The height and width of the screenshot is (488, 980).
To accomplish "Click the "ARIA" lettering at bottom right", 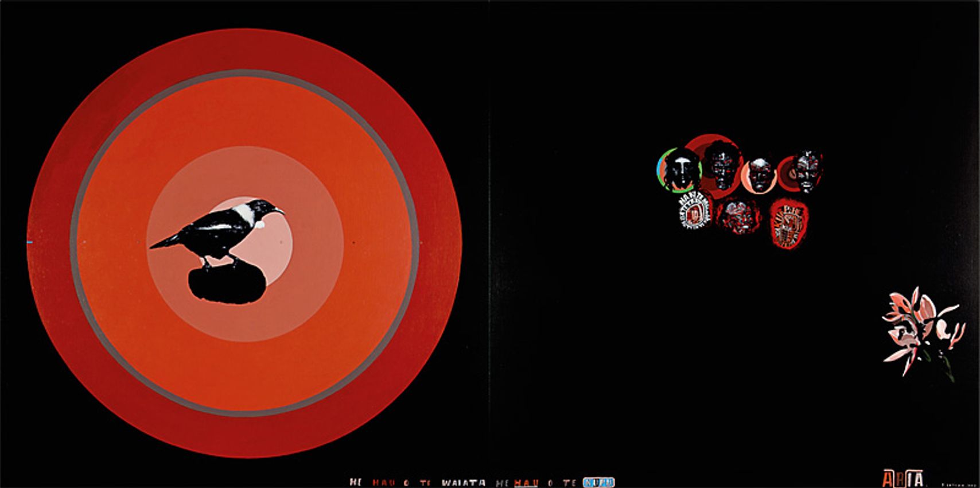I will (903, 478).
